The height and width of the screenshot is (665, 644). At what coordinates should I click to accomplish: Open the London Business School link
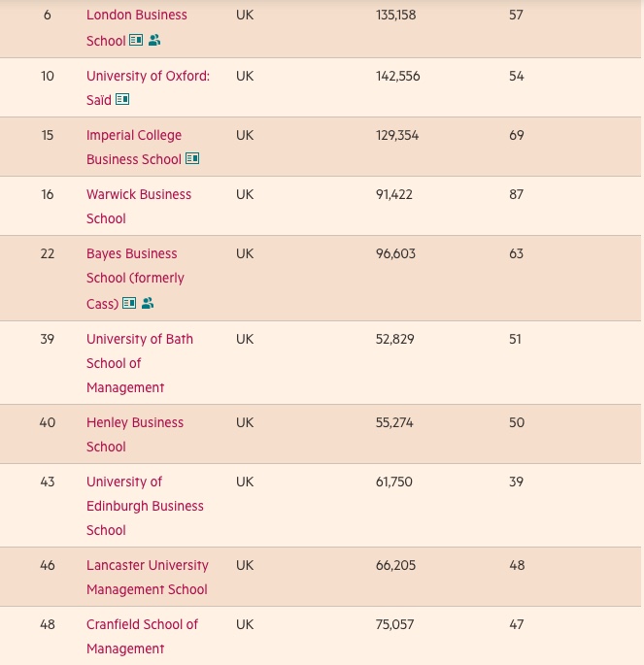tap(137, 27)
